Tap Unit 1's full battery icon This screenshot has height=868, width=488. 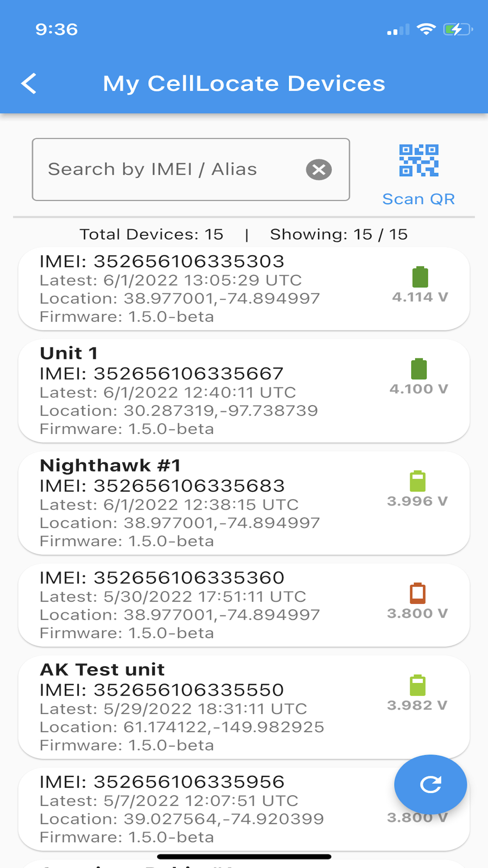[x=419, y=369]
